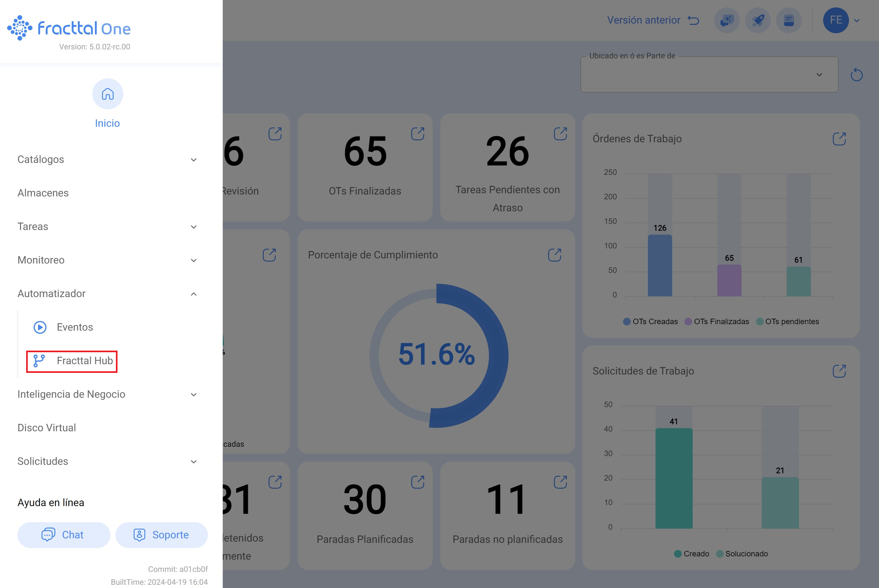Image resolution: width=879 pixels, height=588 pixels.
Task: Open Paradas no planificadas external link icon
Action: tap(560, 482)
